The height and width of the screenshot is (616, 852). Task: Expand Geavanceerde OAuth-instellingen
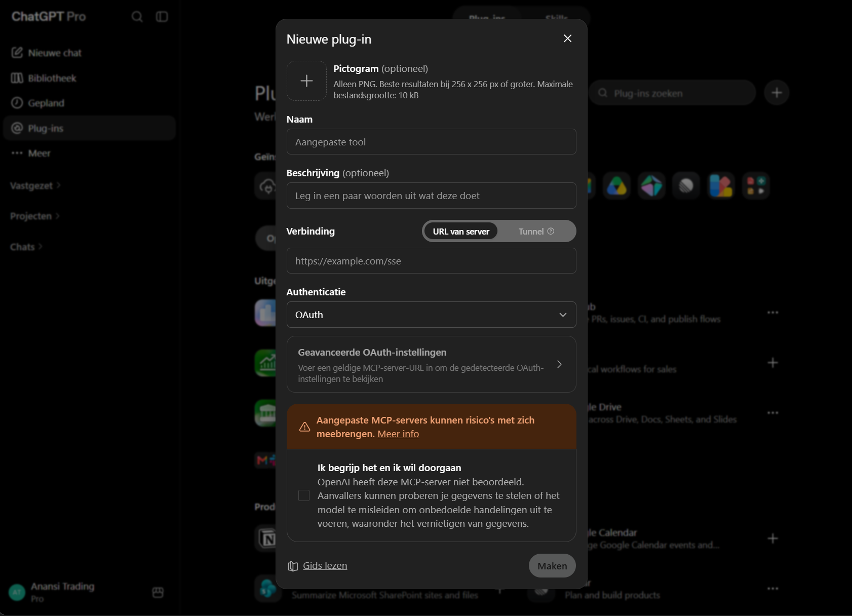(x=431, y=364)
